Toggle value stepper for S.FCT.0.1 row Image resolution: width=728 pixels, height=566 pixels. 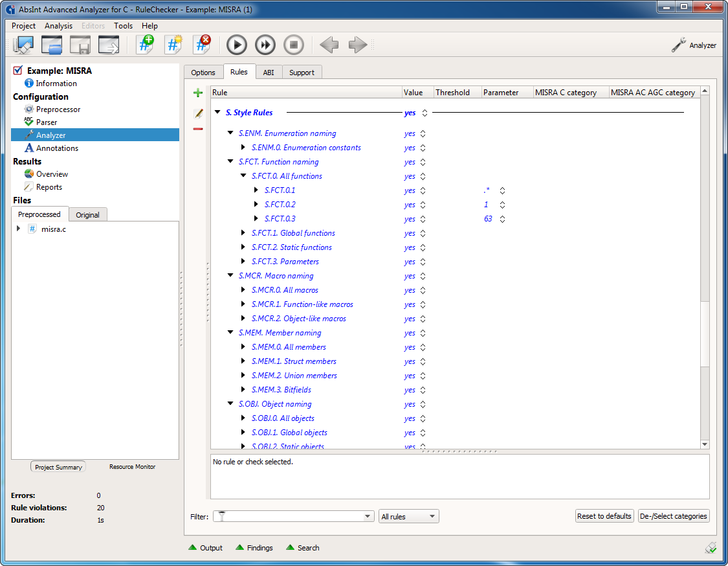[x=423, y=190]
